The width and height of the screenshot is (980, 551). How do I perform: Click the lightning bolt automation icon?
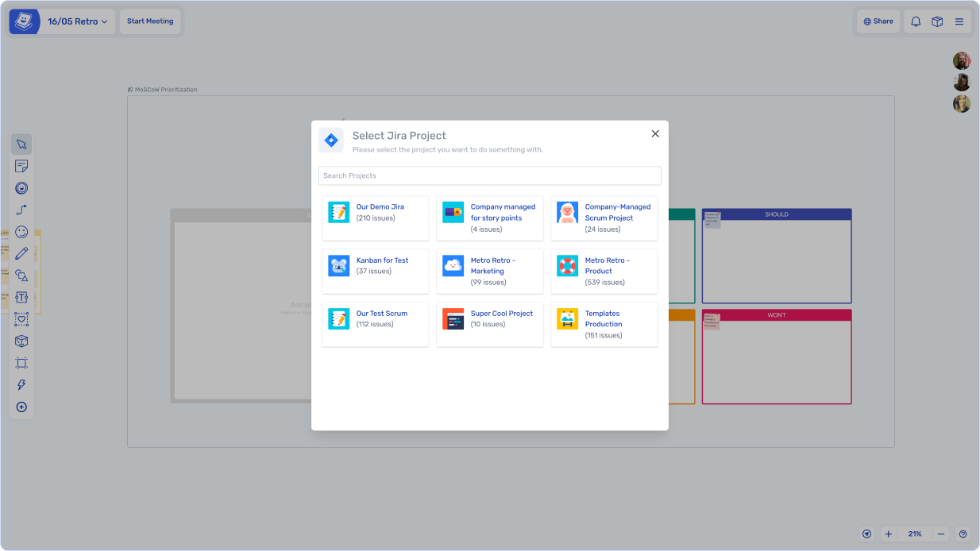pos(21,385)
